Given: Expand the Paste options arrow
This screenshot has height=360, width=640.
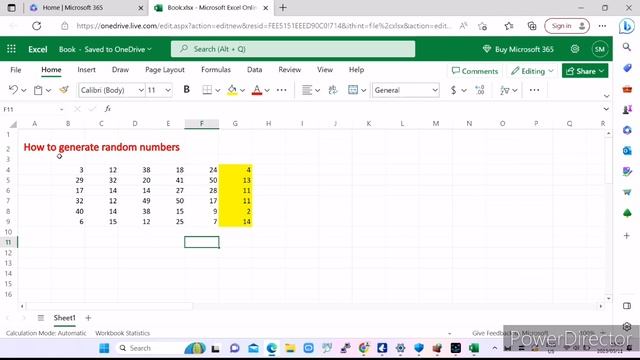Looking at the screenshot, I should 49,91.
